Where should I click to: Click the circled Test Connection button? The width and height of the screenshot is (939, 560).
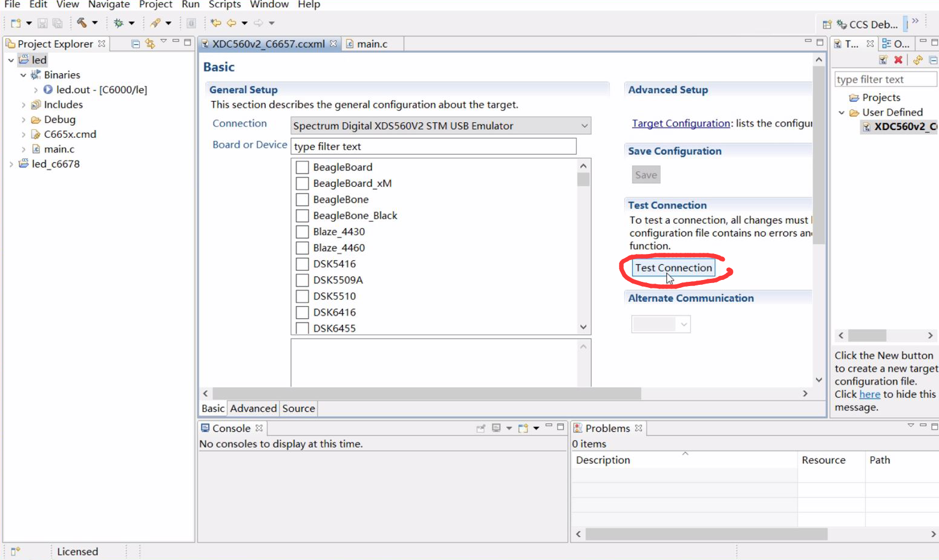pyautogui.click(x=673, y=267)
